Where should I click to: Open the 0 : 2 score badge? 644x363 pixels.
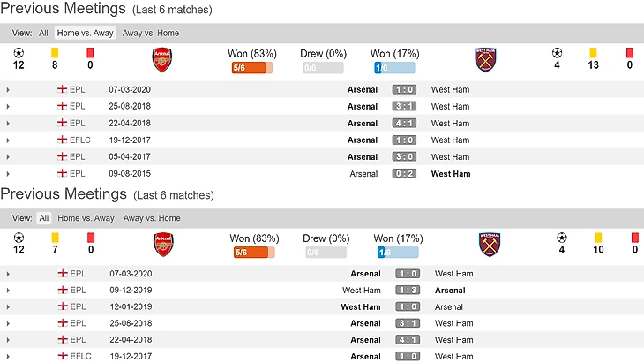click(x=405, y=174)
